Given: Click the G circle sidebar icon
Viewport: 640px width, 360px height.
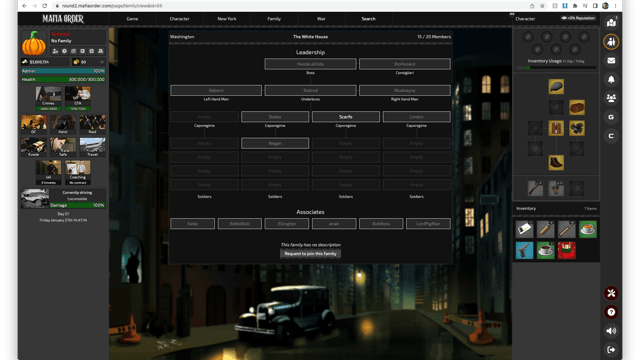Looking at the screenshot, I should point(611,117).
